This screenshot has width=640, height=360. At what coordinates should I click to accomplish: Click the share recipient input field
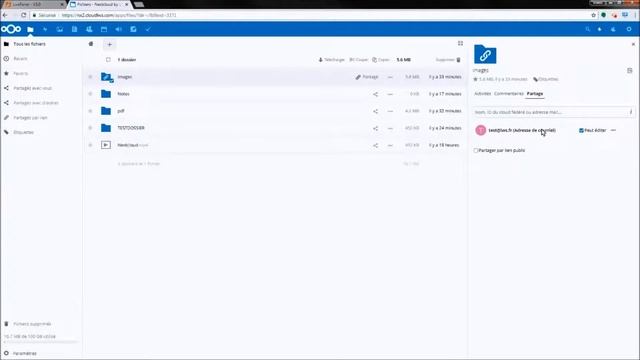coord(553,112)
